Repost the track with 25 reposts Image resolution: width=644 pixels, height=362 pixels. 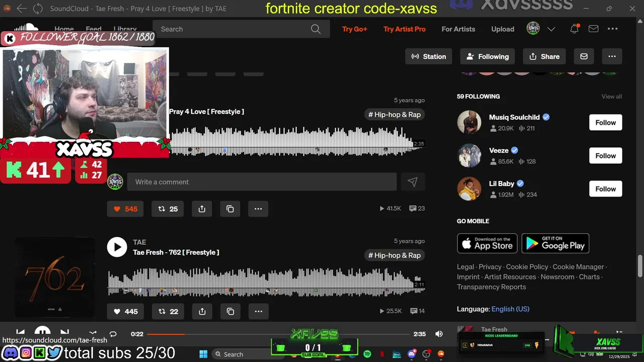[x=168, y=209]
